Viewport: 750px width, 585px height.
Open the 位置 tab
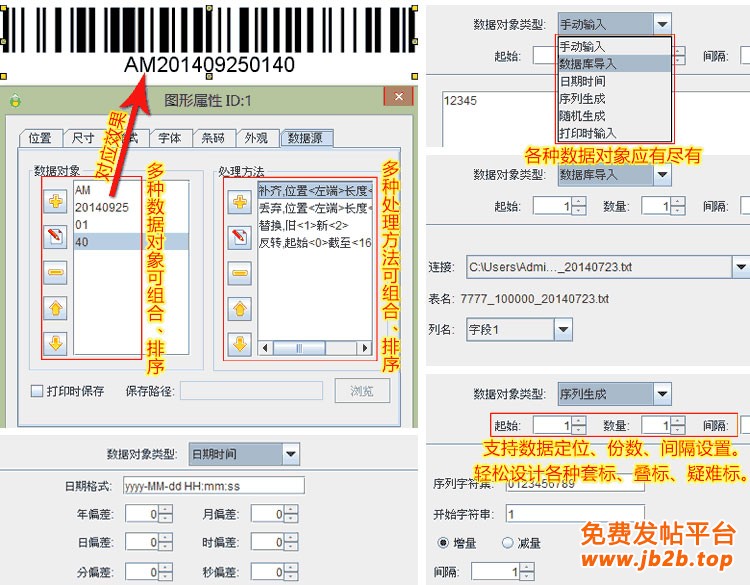40,138
